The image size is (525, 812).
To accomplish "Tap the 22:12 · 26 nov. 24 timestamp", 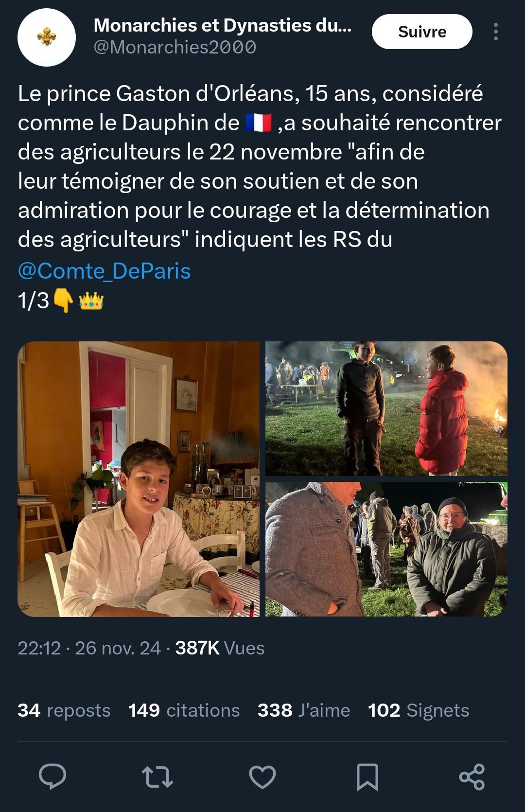I will pyautogui.click(x=89, y=648).
